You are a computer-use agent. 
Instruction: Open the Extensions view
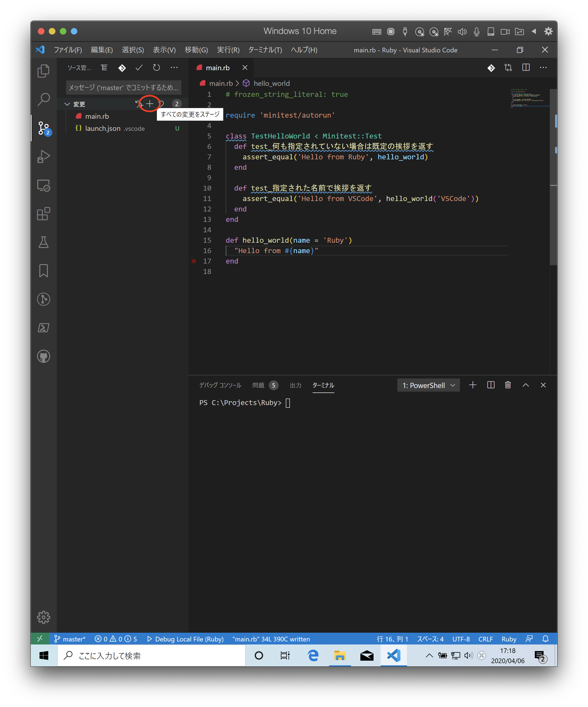click(x=43, y=214)
